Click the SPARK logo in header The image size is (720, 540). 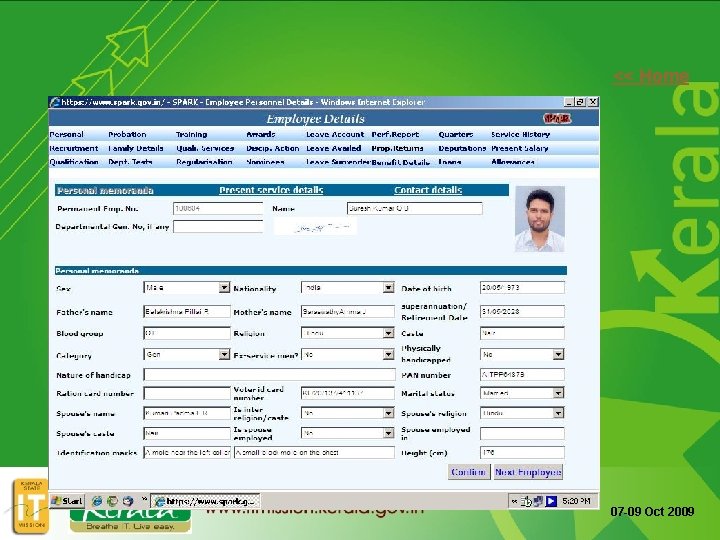point(557,118)
